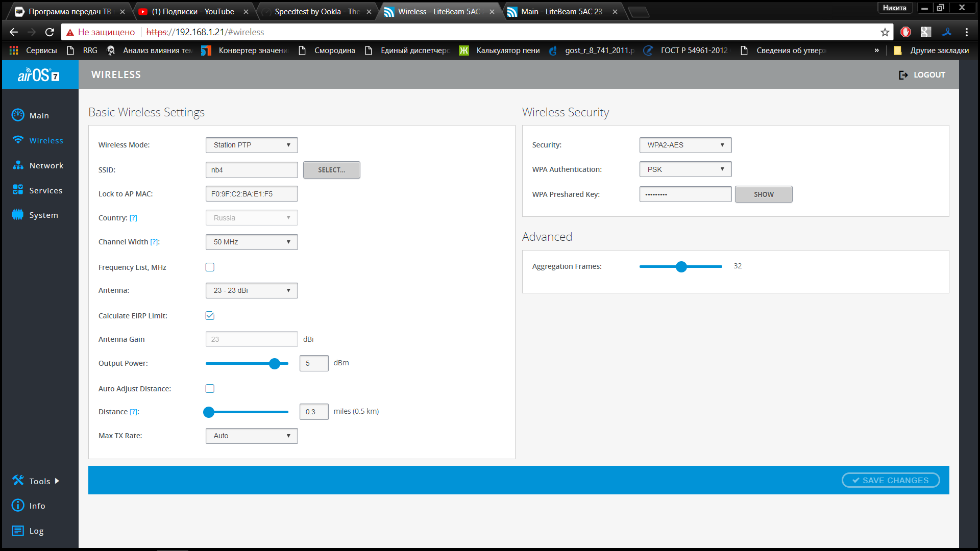Open the Никита profile button
This screenshot has height=551, width=980.
pyautogui.click(x=894, y=8)
